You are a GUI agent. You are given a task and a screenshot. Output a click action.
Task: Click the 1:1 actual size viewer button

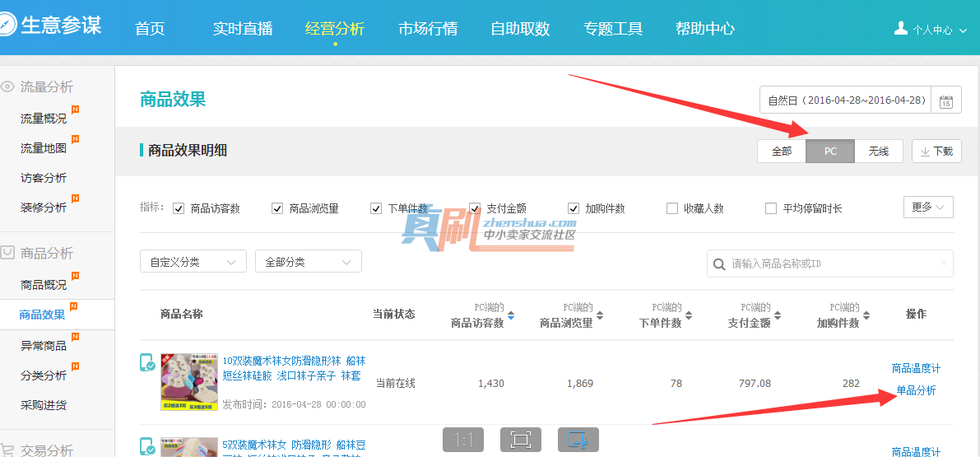point(463,440)
